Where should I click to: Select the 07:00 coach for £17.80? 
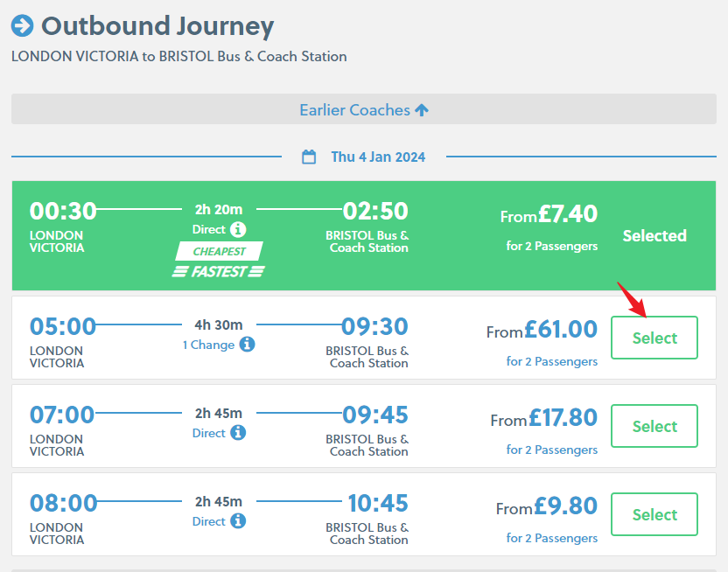click(654, 427)
